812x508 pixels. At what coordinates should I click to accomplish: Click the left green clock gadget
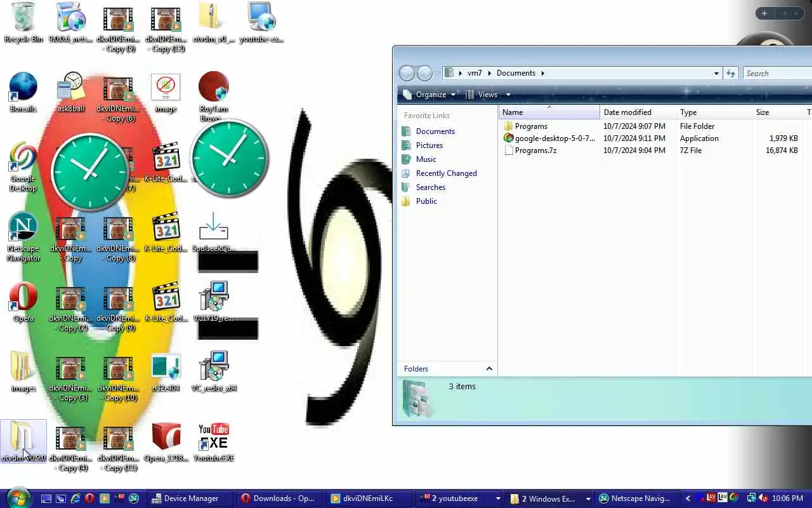89,171
